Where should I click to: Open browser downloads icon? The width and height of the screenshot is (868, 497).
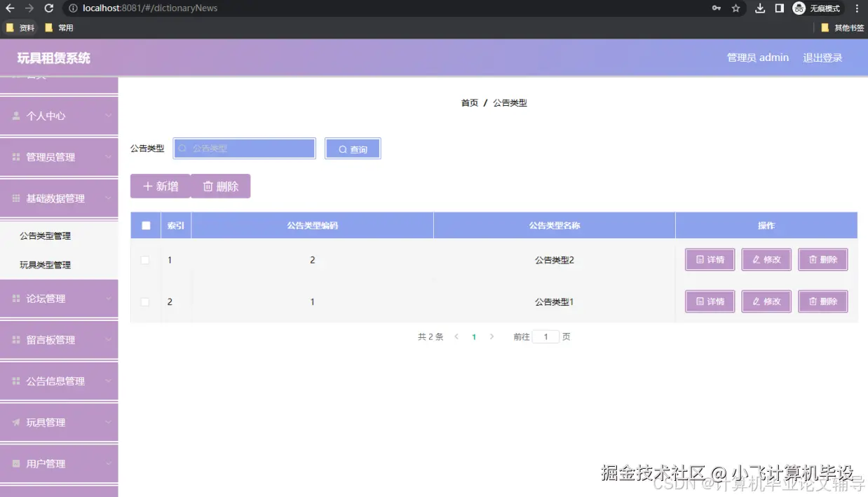pyautogui.click(x=760, y=8)
